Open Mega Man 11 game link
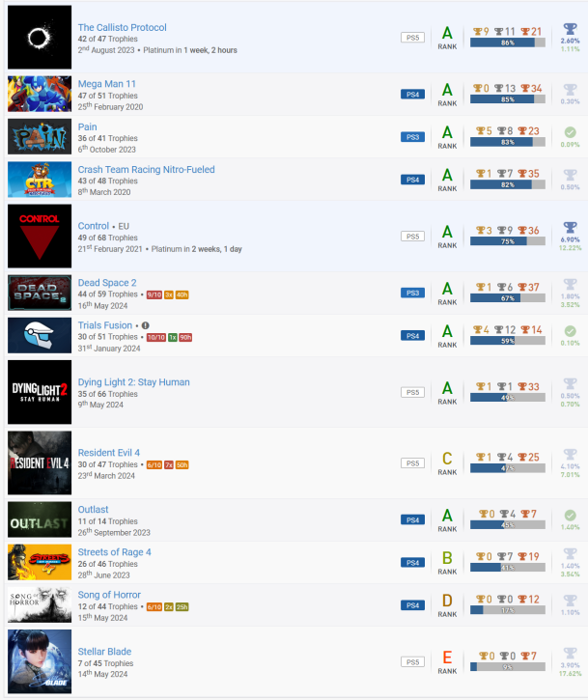 107,84
